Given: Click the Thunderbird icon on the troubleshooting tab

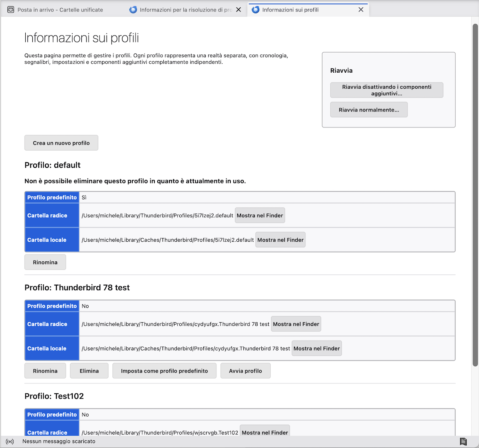Looking at the screenshot, I should [133, 10].
